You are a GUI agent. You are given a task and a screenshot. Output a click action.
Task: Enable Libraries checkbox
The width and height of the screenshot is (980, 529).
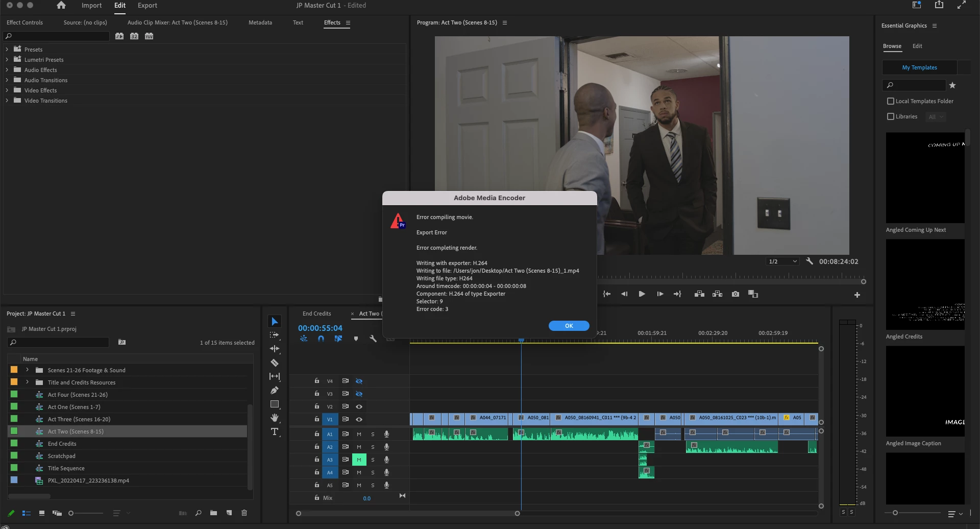pos(891,116)
